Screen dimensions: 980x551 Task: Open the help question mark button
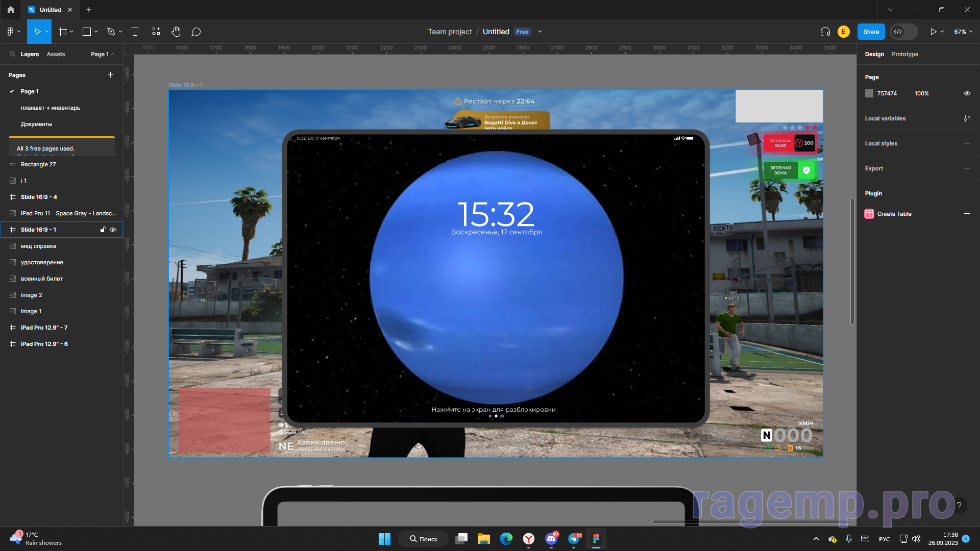pos(959,506)
